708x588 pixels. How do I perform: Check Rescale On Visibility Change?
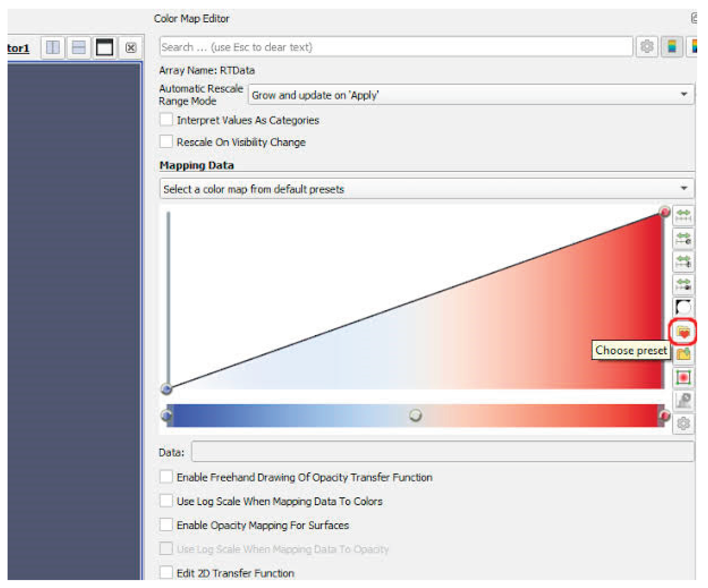point(166,142)
